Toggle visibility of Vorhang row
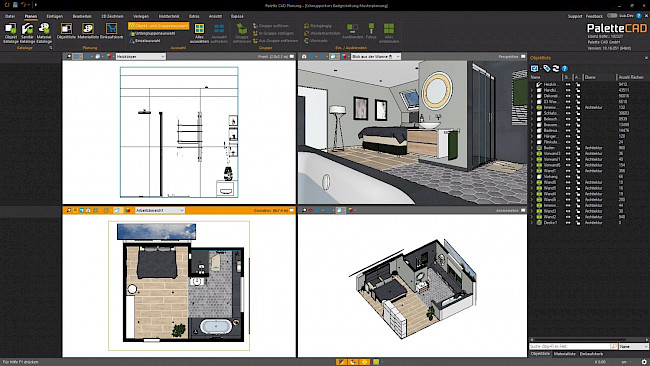Screen dimensions: 650x366 (x=568, y=177)
